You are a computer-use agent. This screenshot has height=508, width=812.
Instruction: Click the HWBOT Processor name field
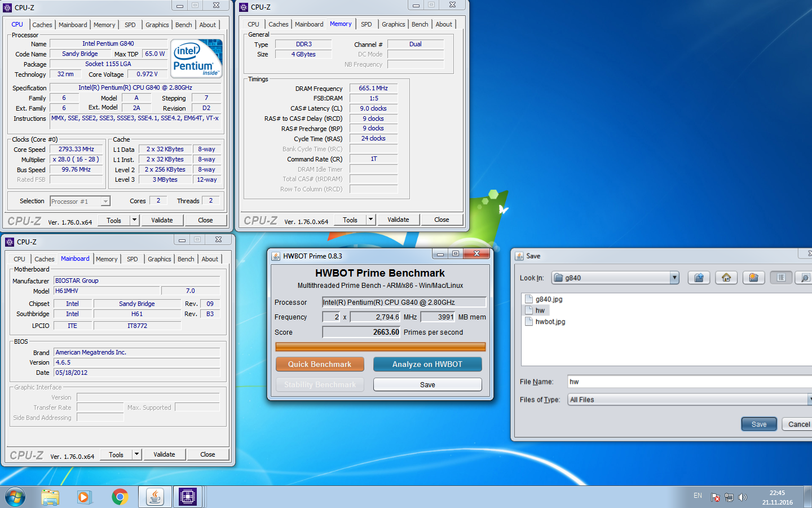[x=404, y=302]
